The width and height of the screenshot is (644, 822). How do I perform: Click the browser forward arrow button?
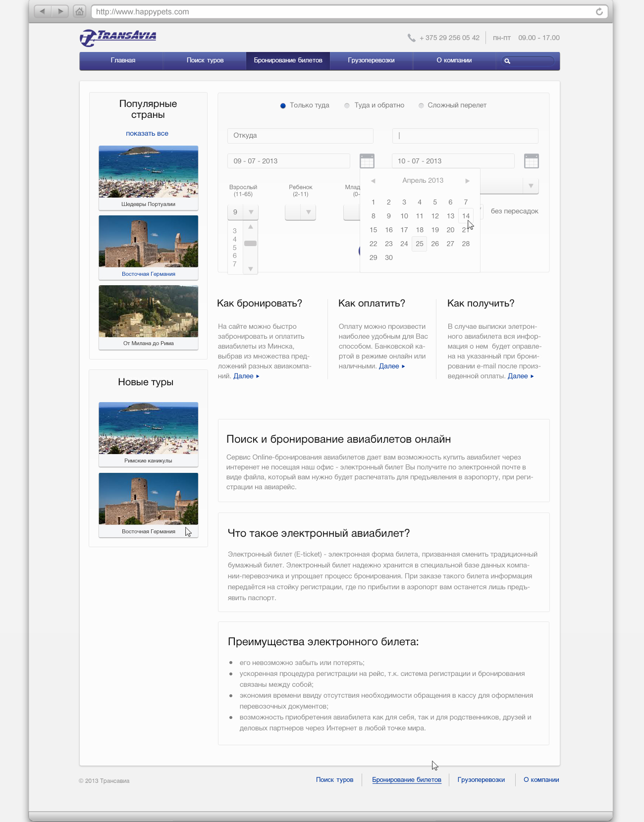[x=60, y=11]
